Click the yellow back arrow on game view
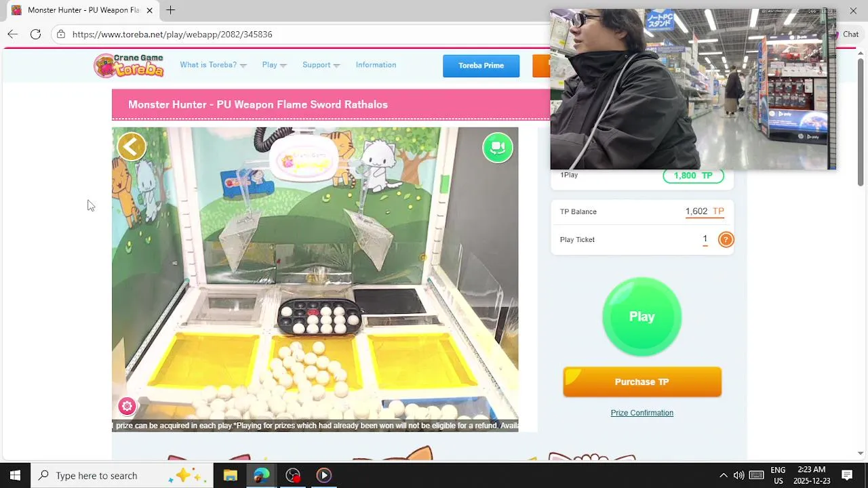 click(132, 146)
